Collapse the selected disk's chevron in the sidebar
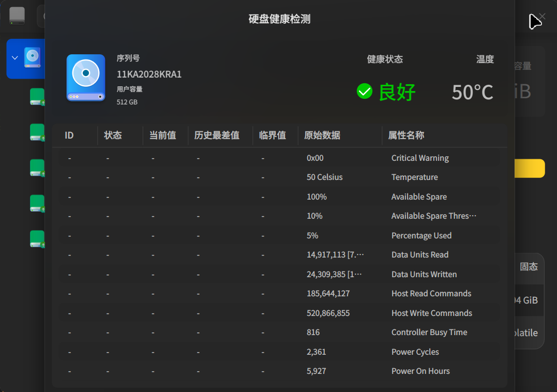 (15, 57)
